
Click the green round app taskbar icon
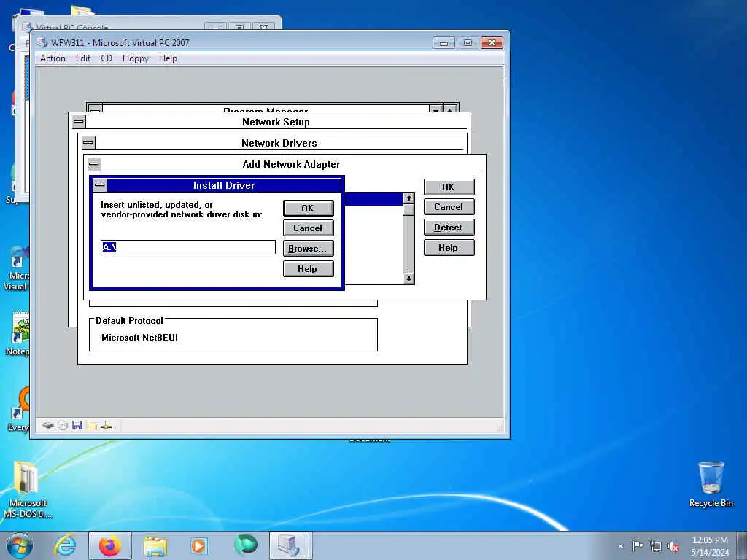pyautogui.click(x=245, y=545)
